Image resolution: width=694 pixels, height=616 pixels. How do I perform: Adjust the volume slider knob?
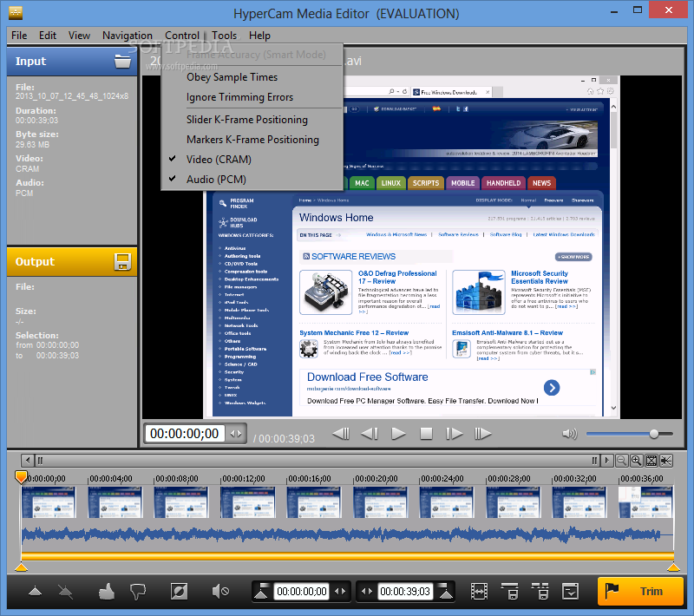coord(654,434)
